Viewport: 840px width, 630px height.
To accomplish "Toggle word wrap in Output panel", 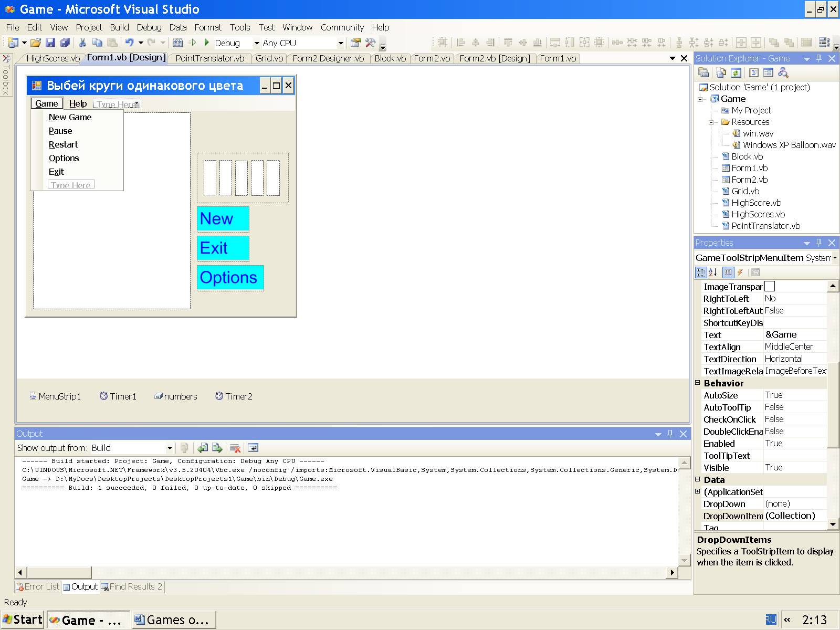I will 253,448.
